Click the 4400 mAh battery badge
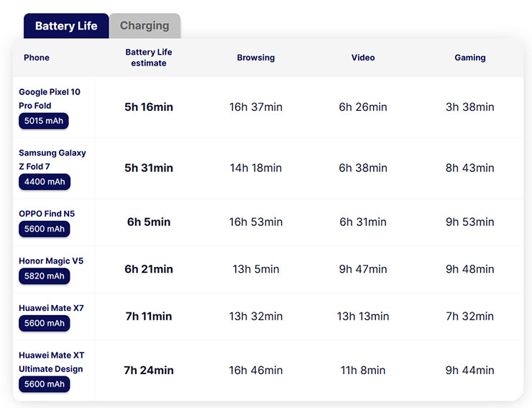 click(x=45, y=182)
